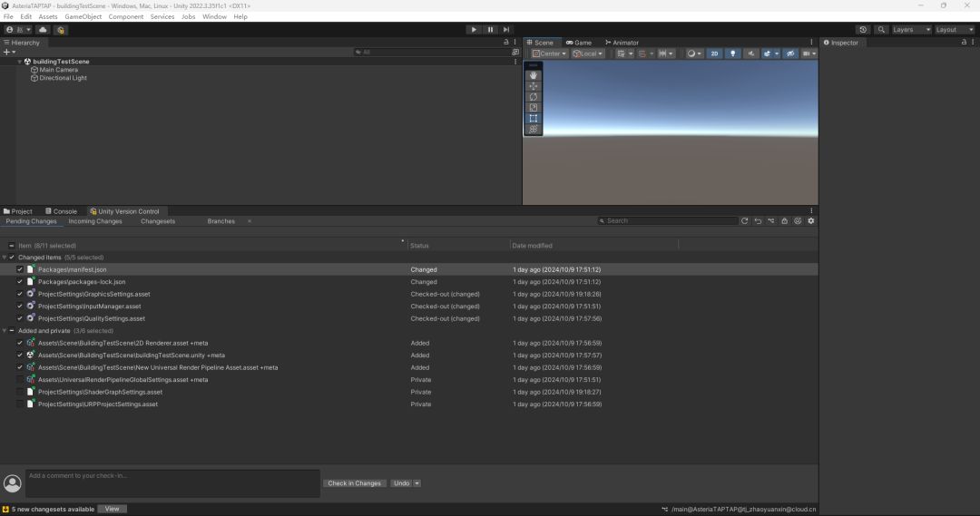Open Version Control settings gear icon
The height and width of the screenshot is (516, 980).
pyautogui.click(x=811, y=221)
